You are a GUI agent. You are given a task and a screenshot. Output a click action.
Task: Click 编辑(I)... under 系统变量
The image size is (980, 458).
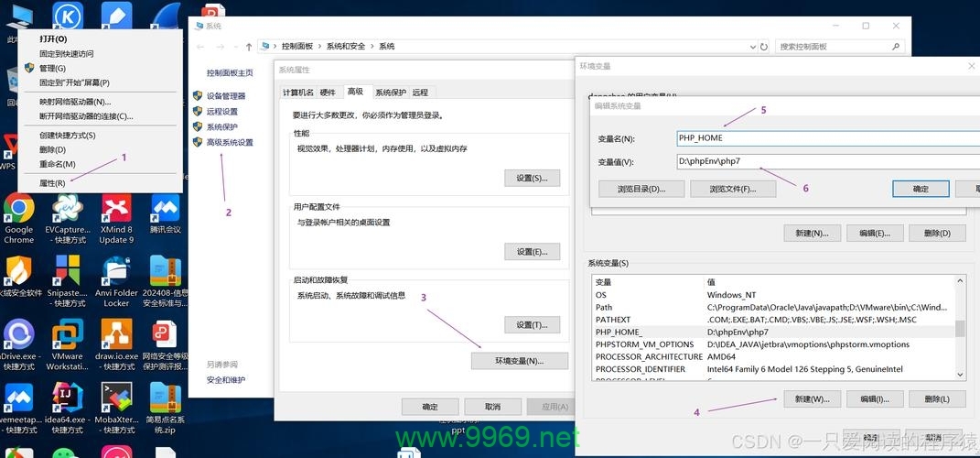click(x=875, y=398)
